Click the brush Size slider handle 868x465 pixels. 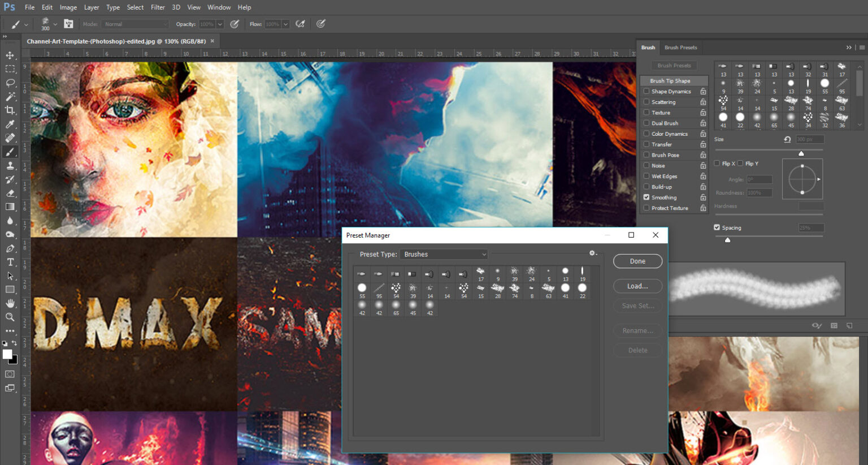click(x=801, y=153)
